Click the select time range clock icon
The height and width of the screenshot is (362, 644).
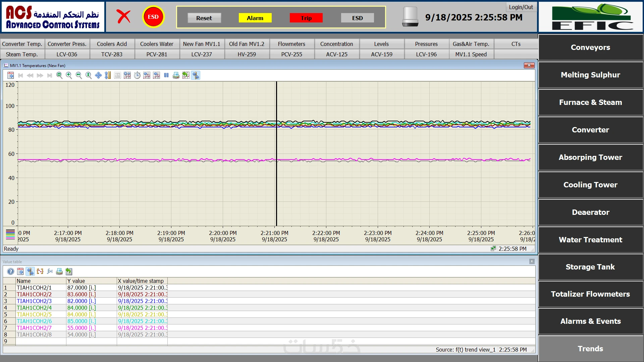pos(137,75)
